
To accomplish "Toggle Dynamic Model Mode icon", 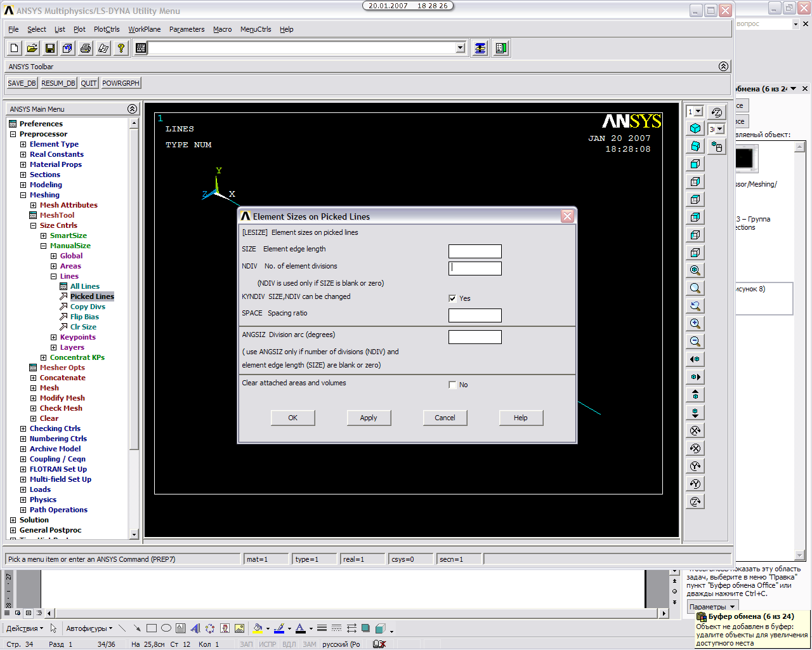I will pyautogui.click(x=717, y=147).
